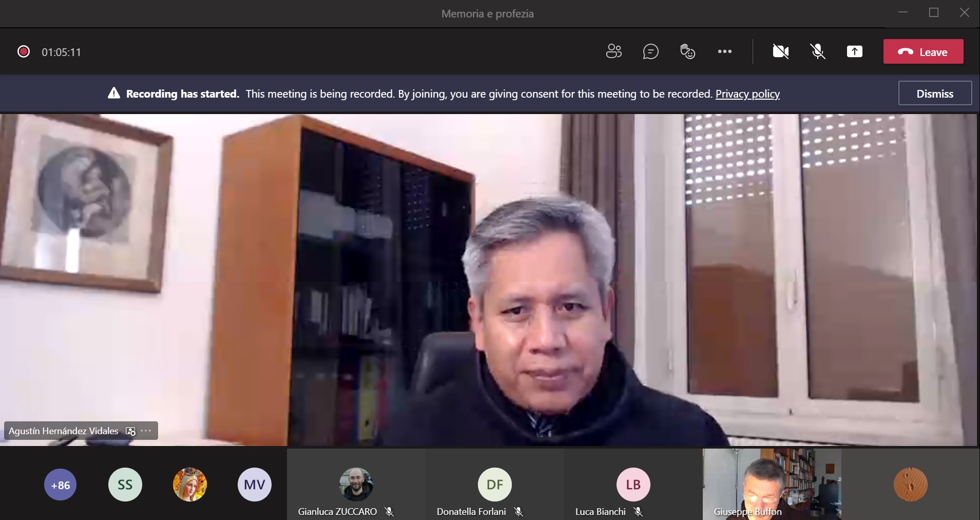Show the +86 additional participants
This screenshot has height=520, width=980.
pyautogui.click(x=61, y=485)
